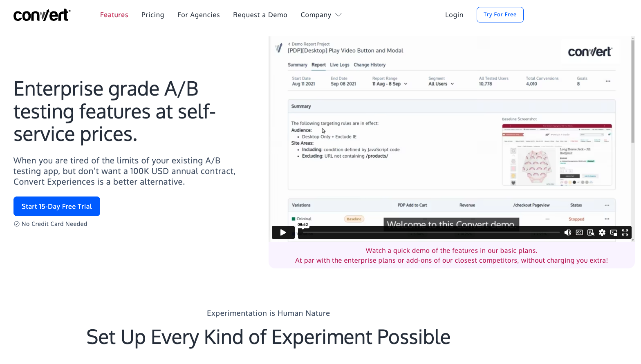641x364 pixels.
Task: Click the Try For Free button
Action: (500, 14)
